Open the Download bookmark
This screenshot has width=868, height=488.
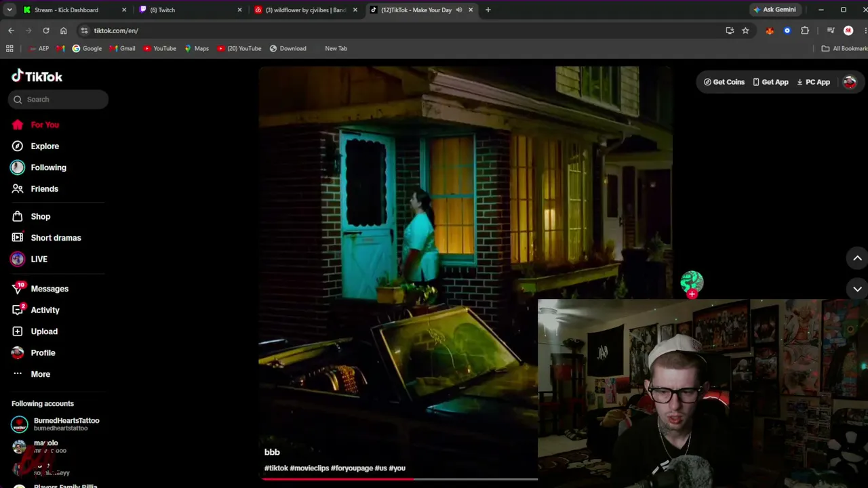tap(288, 48)
